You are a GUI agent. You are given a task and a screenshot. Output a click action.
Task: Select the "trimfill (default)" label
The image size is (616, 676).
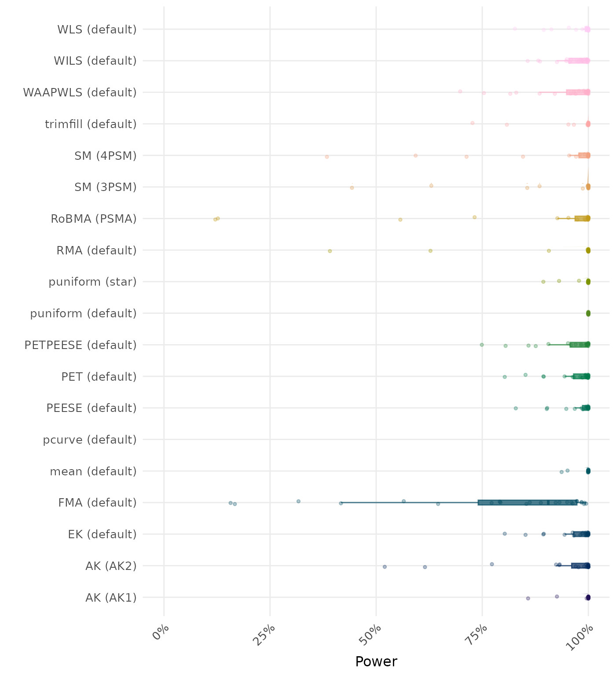pos(91,124)
